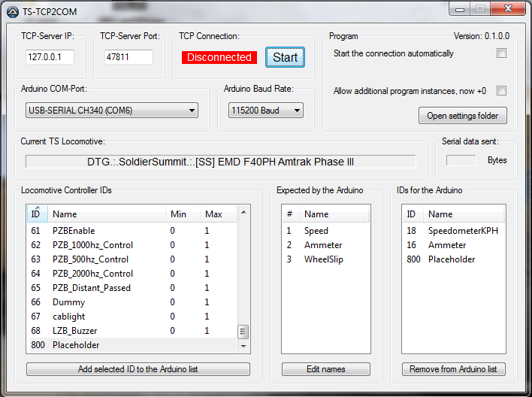Sort Controller IDs by Name column header
Image resolution: width=532 pixels, height=397 pixels.
[x=107, y=214]
